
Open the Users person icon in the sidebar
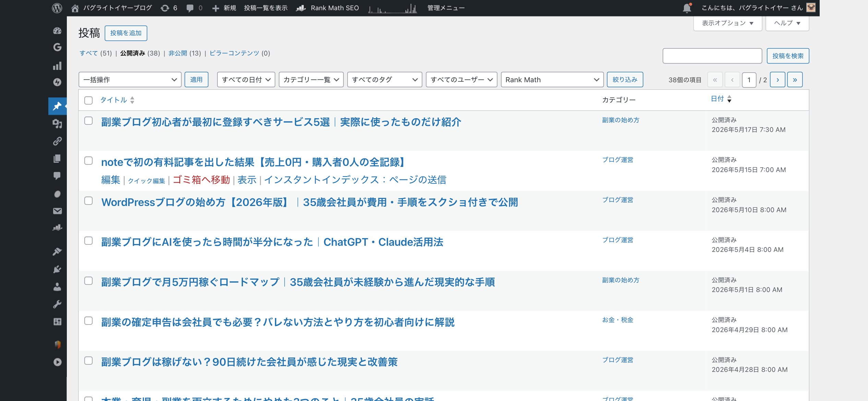click(57, 287)
